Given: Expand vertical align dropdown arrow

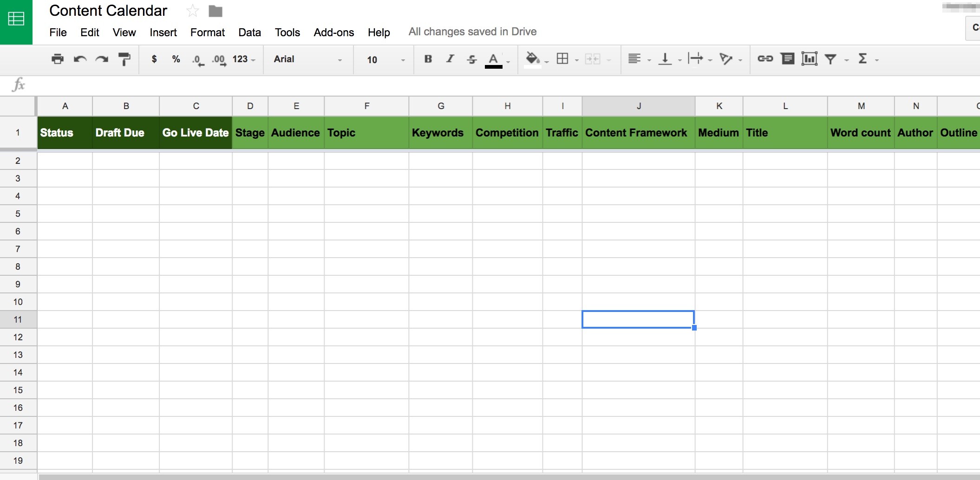Looking at the screenshot, I should coord(680,60).
